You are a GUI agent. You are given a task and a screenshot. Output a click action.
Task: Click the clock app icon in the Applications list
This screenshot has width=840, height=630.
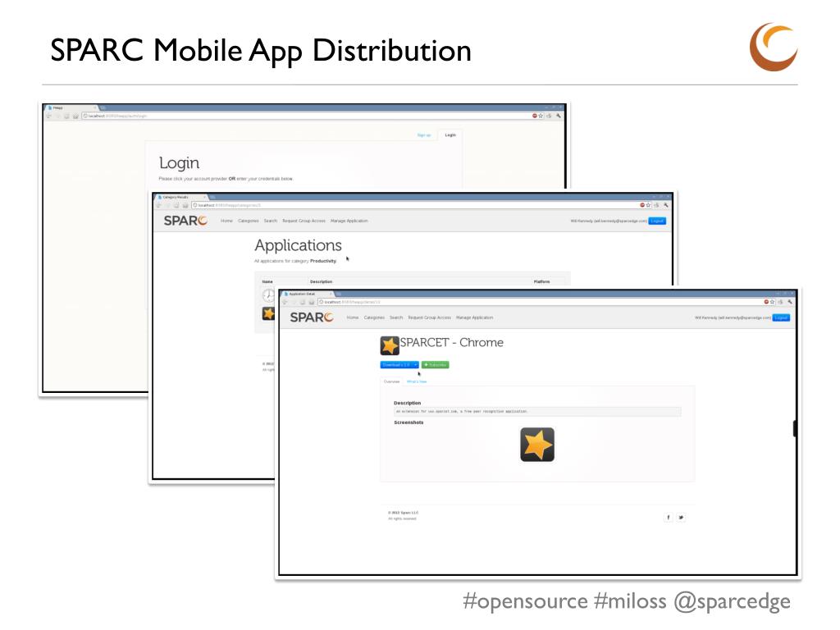pos(268,294)
